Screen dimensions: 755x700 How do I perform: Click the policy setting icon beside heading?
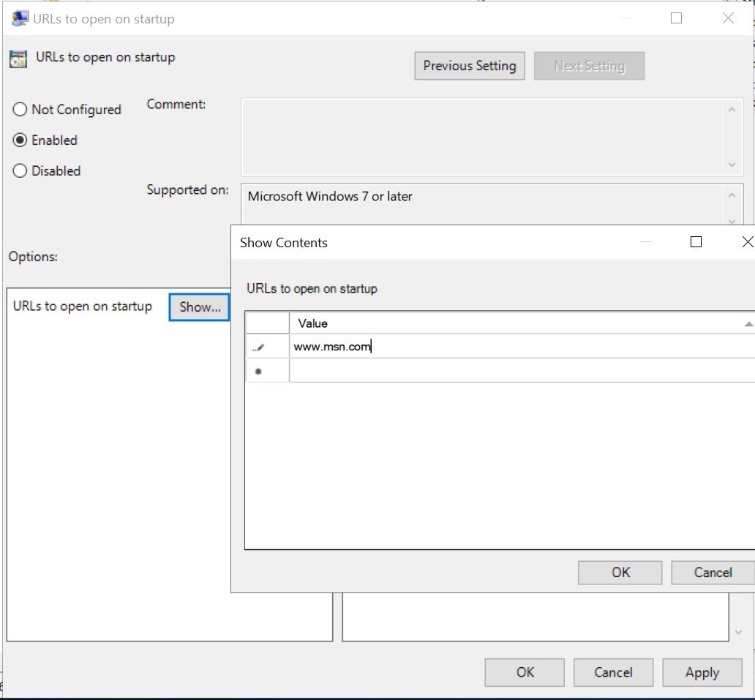[x=18, y=59]
